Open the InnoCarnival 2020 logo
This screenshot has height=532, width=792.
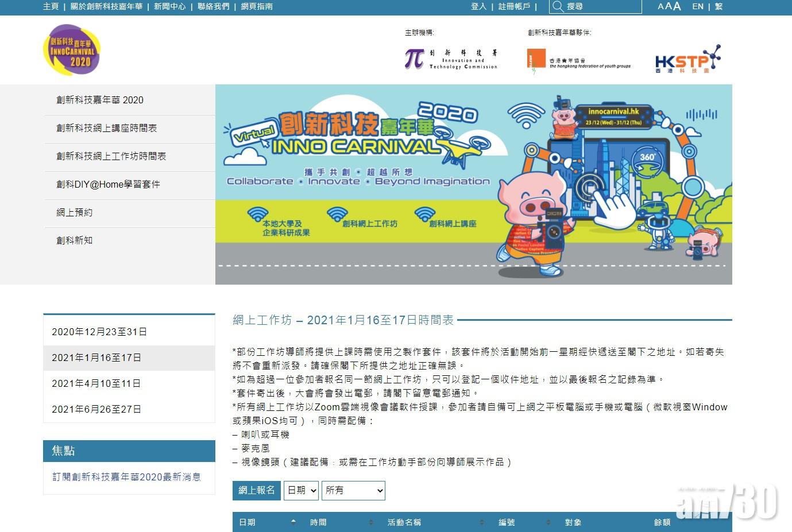(71, 49)
